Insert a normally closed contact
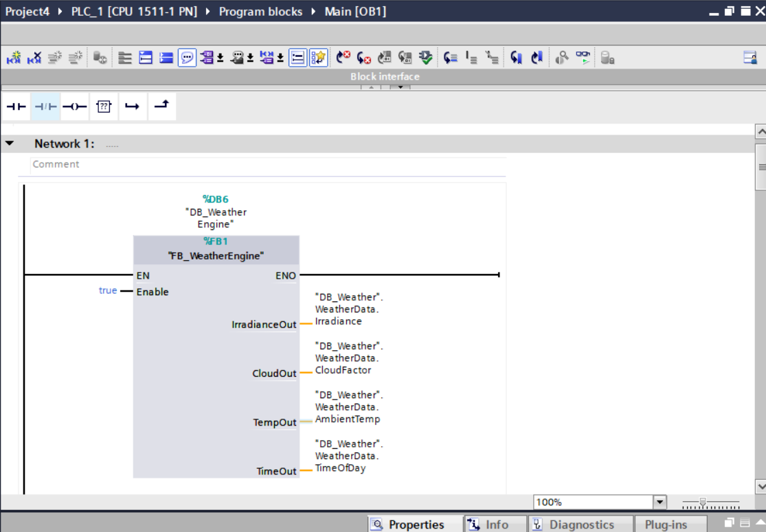Image resolution: width=766 pixels, height=532 pixels. click(x=45, y=106)
